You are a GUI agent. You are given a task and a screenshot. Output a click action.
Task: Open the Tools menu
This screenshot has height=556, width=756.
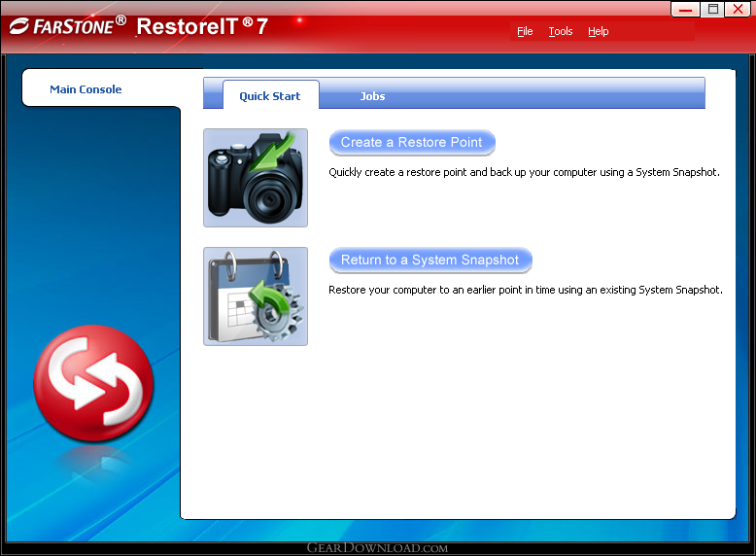pos(561,31)
